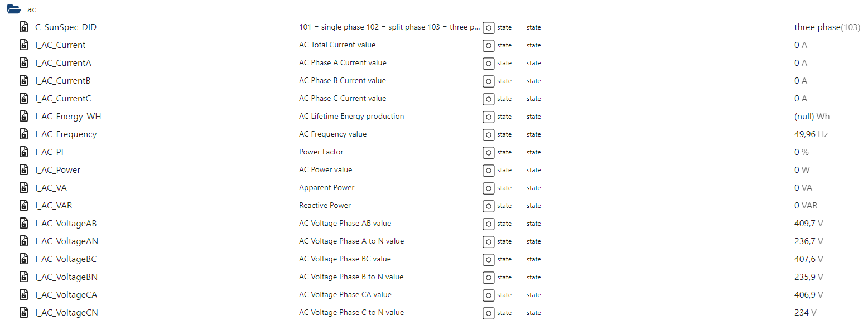The height and width of the screenshot is (325, 868).
Task: Select the I_AC_CurrentA row
Action: (x=434, y=62)
